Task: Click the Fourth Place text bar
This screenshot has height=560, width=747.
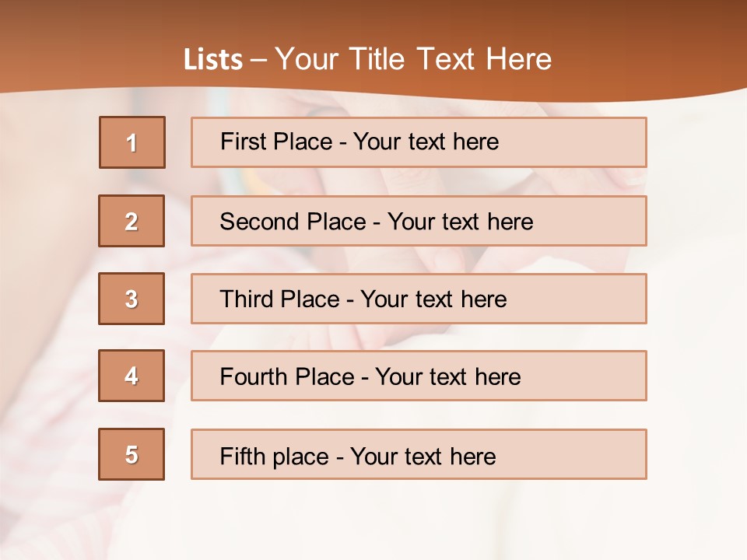Action: (x=419, y=376)
